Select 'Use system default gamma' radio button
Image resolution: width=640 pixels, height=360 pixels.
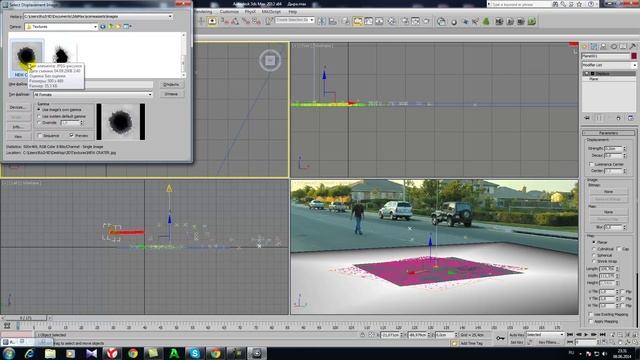[39, 116]
